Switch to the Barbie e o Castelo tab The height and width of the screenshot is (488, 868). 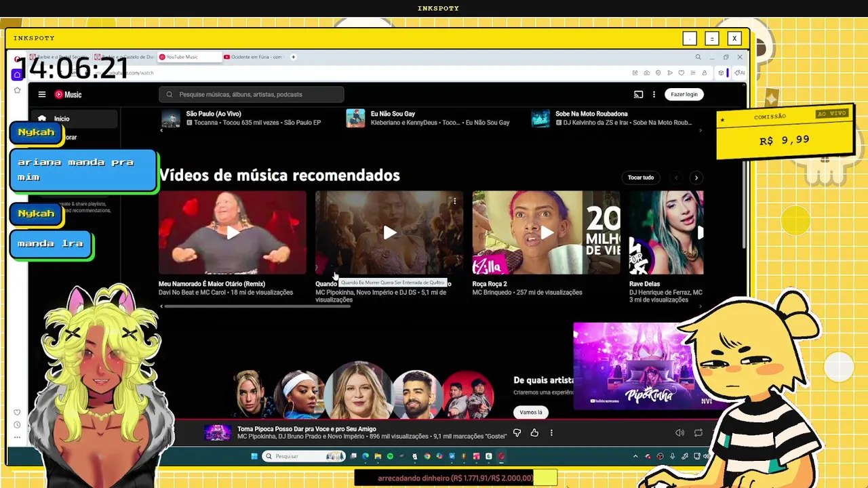[125, 57]
